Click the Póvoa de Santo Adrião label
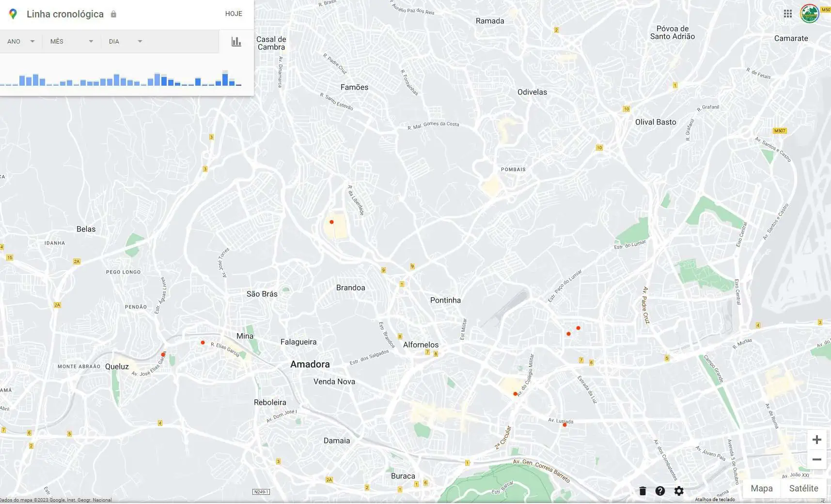Viewport: 831px width, 504px height. [673, 32]
